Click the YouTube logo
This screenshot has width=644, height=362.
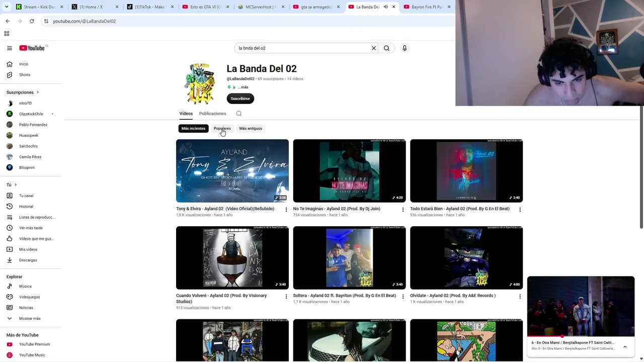tap(32, 48)
